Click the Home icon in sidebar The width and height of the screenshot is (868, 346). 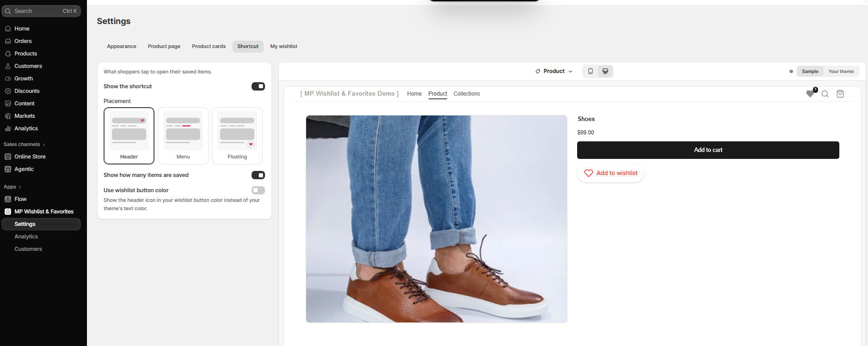(8, 29)
